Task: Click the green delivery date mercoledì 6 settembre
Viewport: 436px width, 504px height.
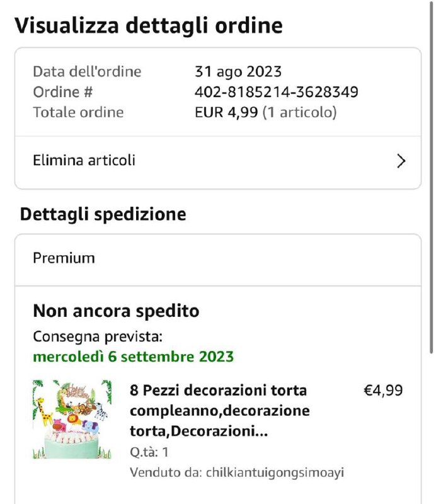Action: pyautogui.click(x=133, y=357)
